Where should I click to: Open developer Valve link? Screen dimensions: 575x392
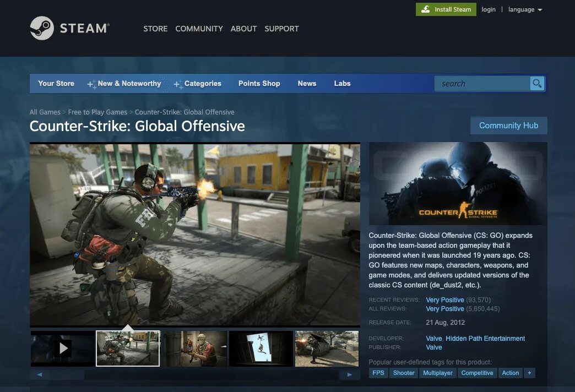434,339
